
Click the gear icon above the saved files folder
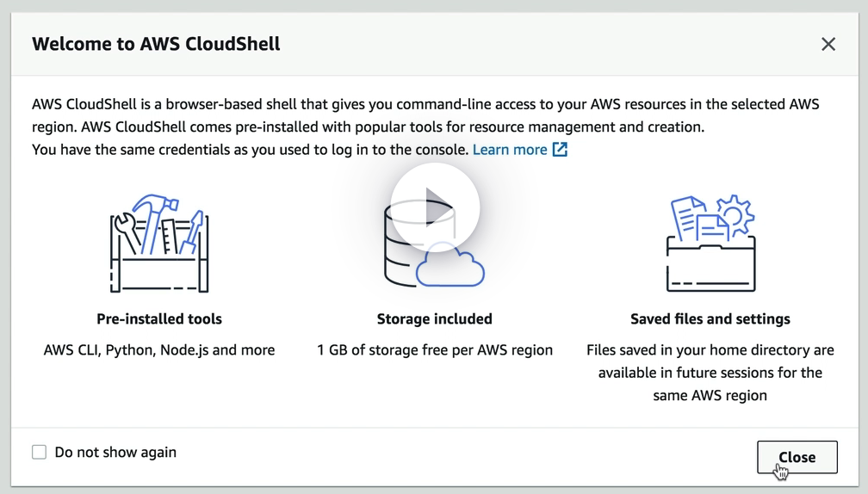734,213
